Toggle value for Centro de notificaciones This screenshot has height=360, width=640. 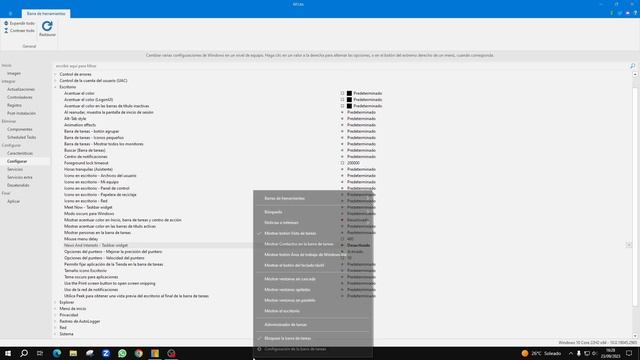(x=361, y=156)
